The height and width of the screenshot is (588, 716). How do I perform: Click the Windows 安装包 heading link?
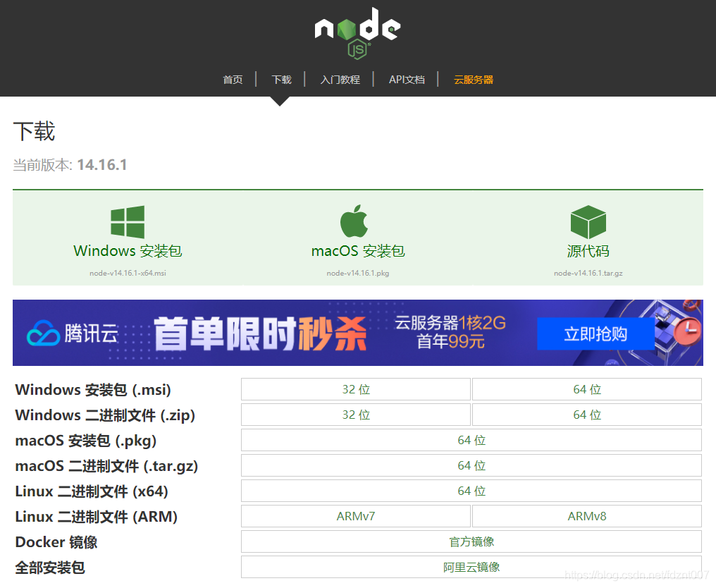[128, 251]
